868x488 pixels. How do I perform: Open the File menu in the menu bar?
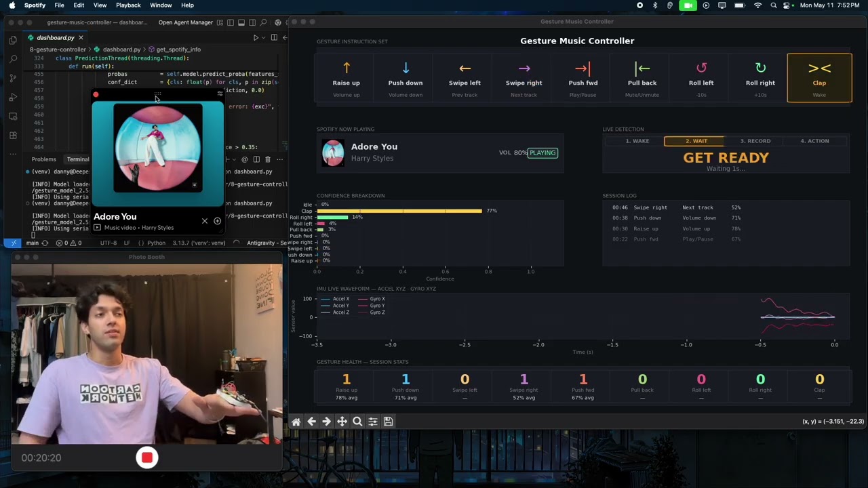click(60, 5)
